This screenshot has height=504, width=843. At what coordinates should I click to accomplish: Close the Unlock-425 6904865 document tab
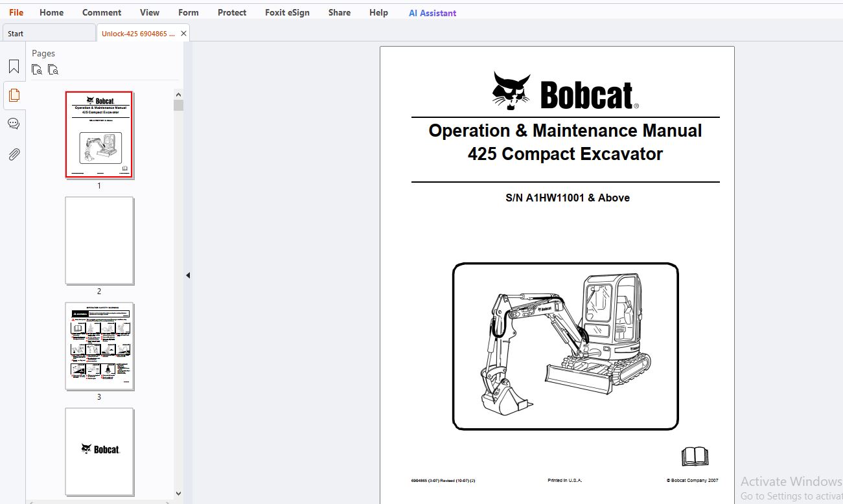183,34
